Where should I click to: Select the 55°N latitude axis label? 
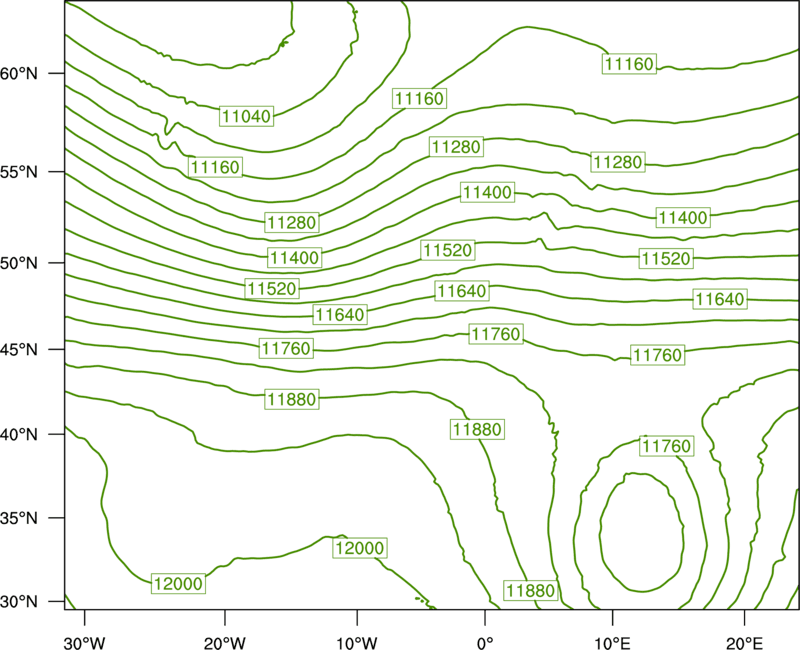coord(19,172)
